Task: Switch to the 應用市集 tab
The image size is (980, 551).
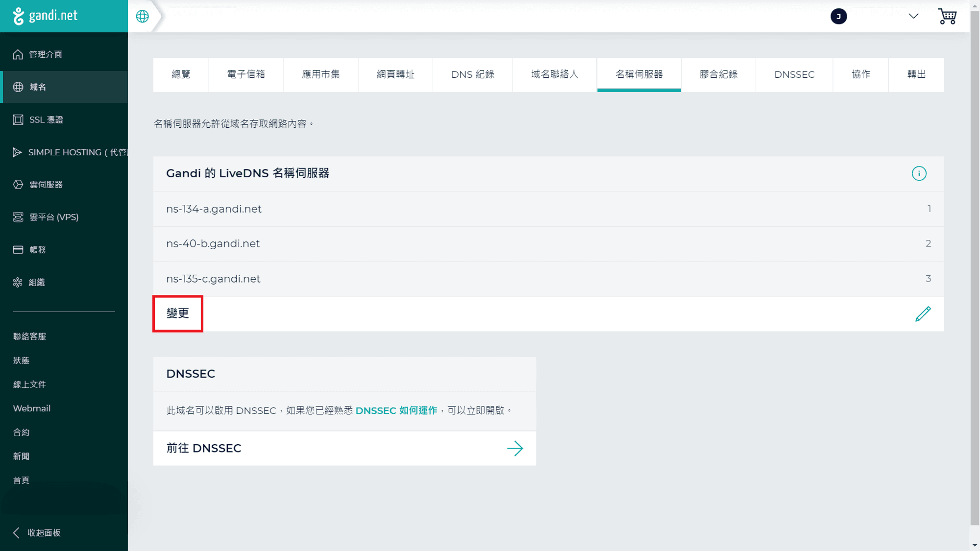Action: [321, 74]
